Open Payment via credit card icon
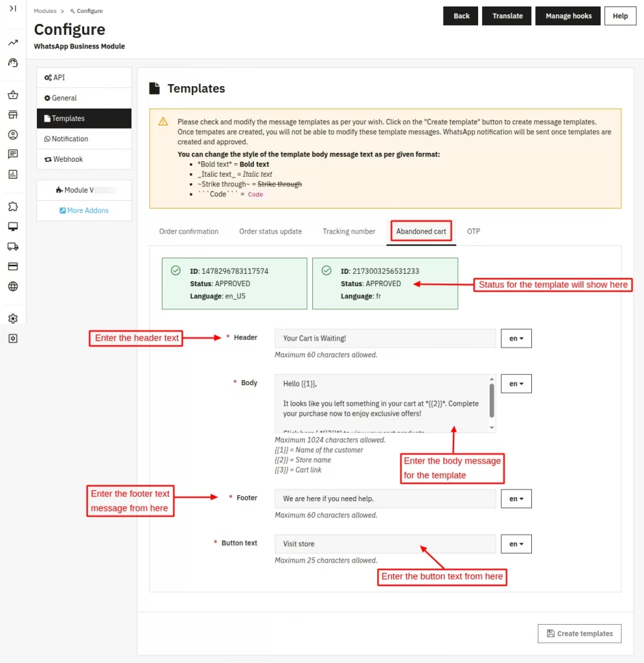644x663 pixels. [x=13, y=266]
